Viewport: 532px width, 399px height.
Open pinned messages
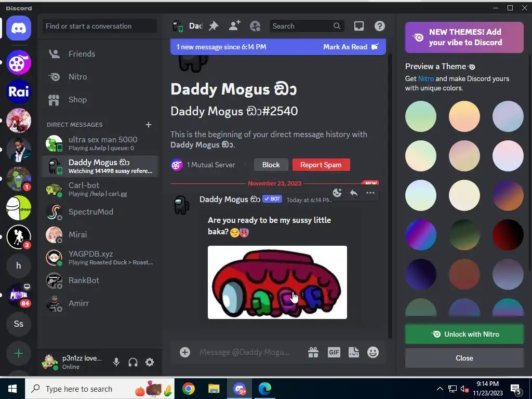[x=214, y=26]
